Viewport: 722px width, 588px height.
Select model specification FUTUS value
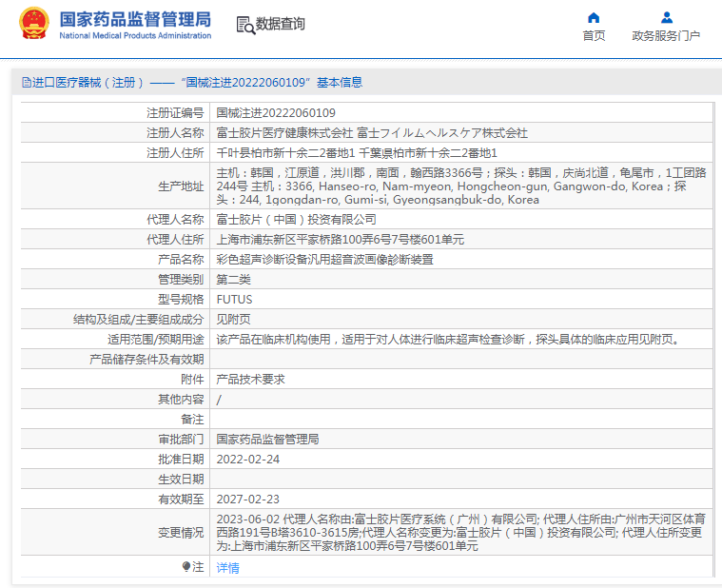234,300
